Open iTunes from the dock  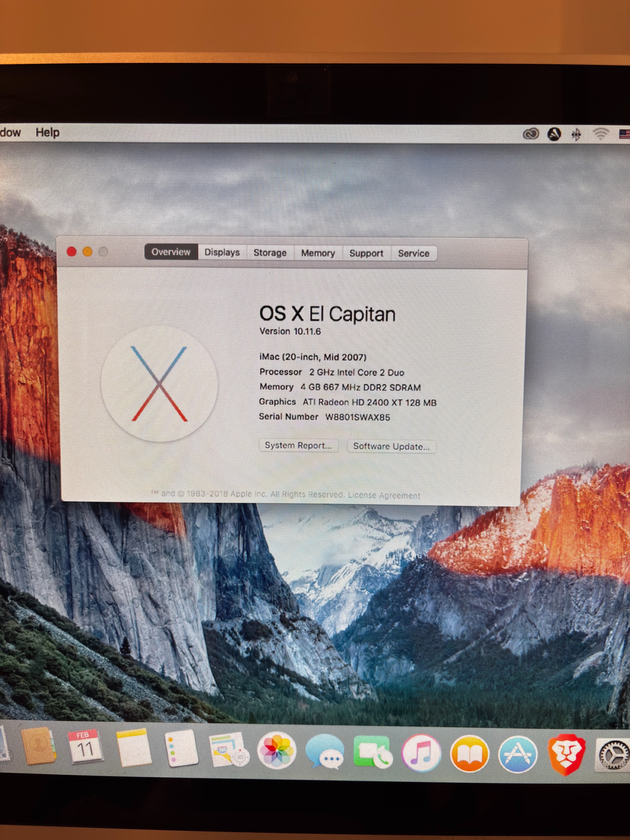point(421,753)
